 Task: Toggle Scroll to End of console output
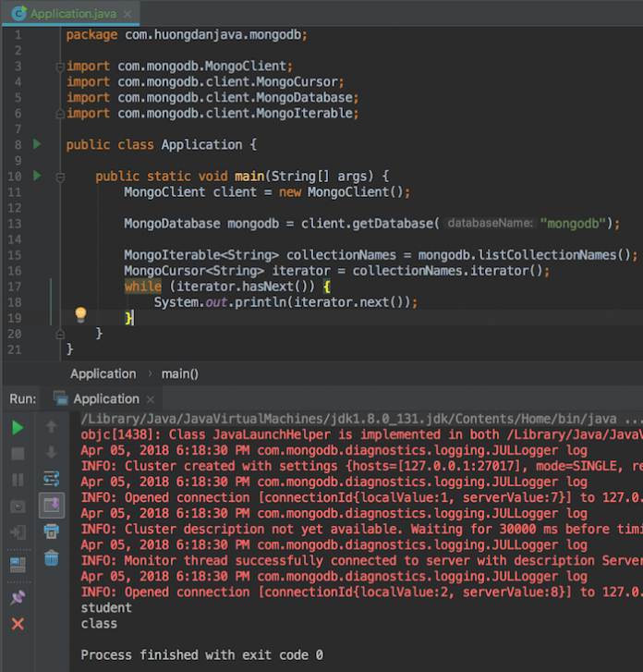pyautogui.click(x=52, y=505)
